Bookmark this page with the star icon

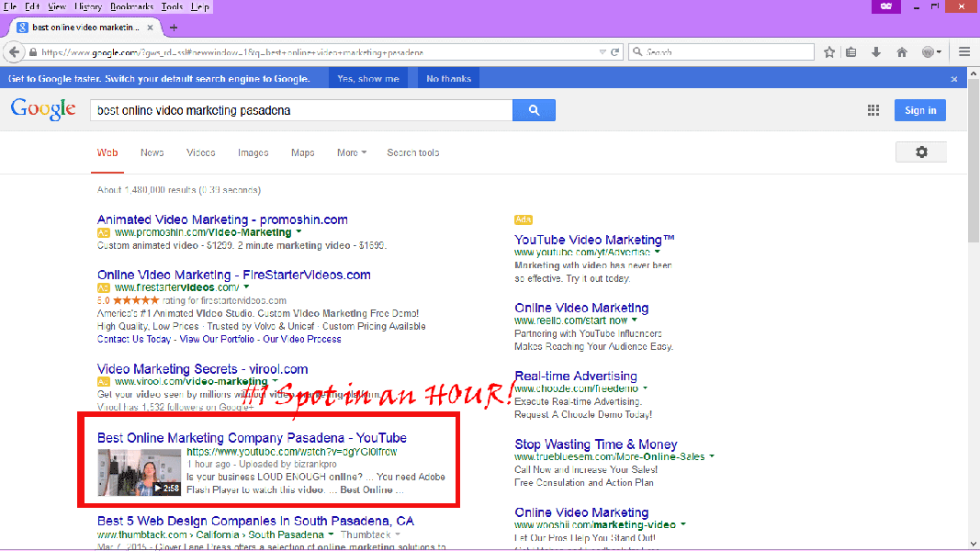[829, 52]
